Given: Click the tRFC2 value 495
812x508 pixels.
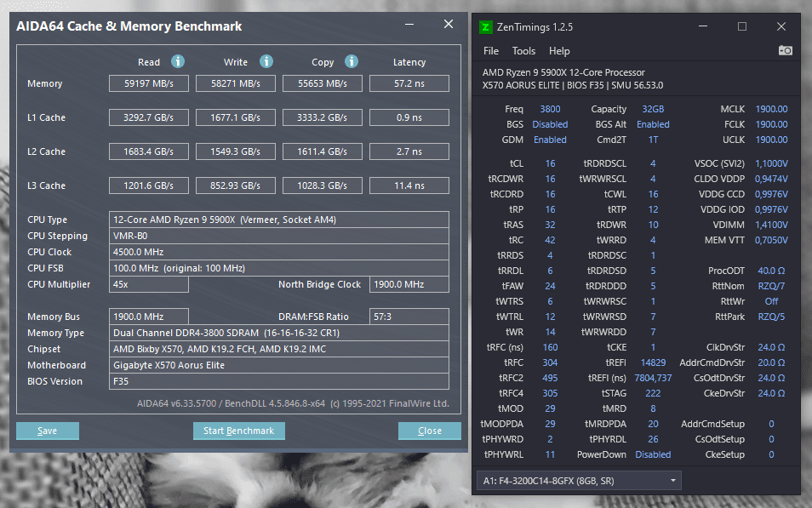Looking at the screenshot, I should [x=550, y=378].
